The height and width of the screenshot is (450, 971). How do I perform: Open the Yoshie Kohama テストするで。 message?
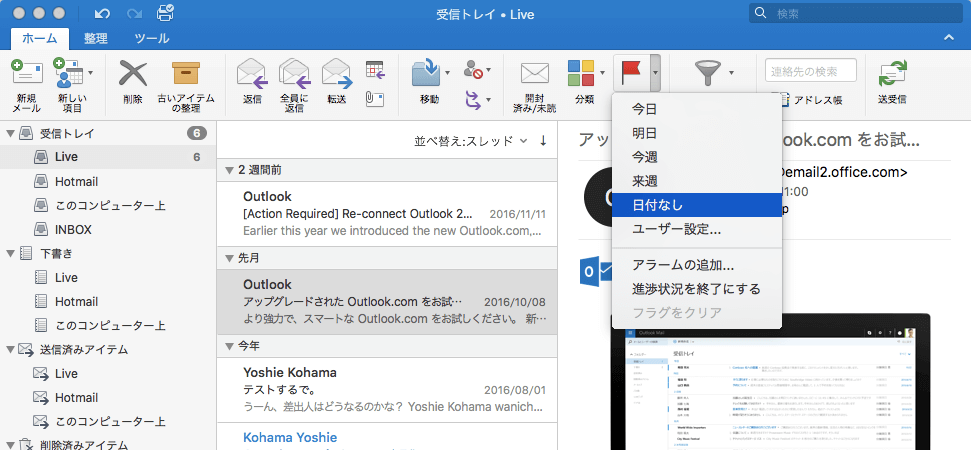pos(388,390)
